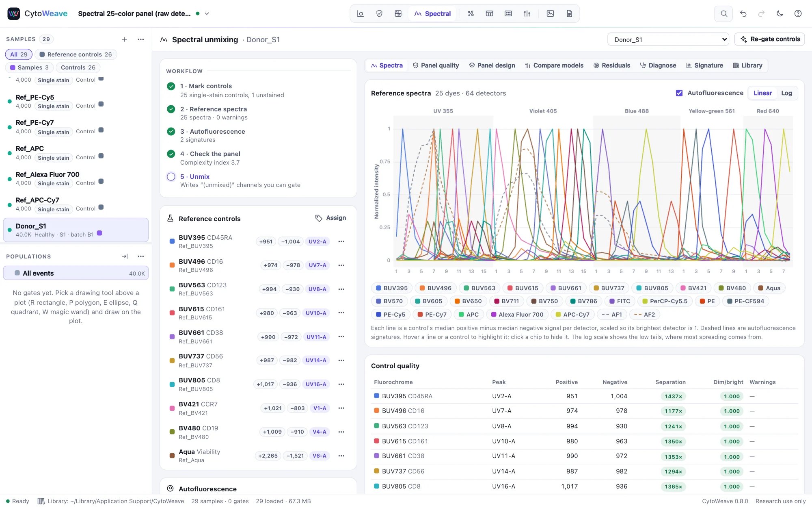Open the table layout view icon
The image size is (812, 508).
tap(489, 13)
